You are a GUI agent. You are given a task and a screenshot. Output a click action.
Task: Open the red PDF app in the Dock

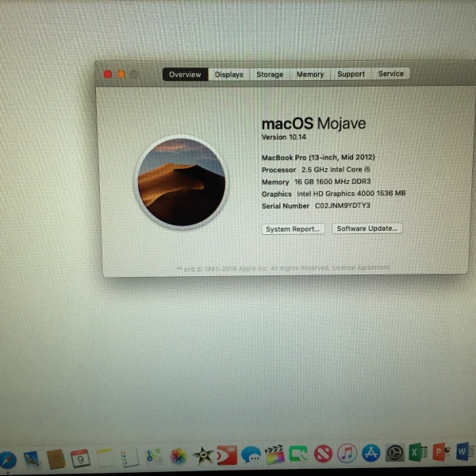coord(227,455)
